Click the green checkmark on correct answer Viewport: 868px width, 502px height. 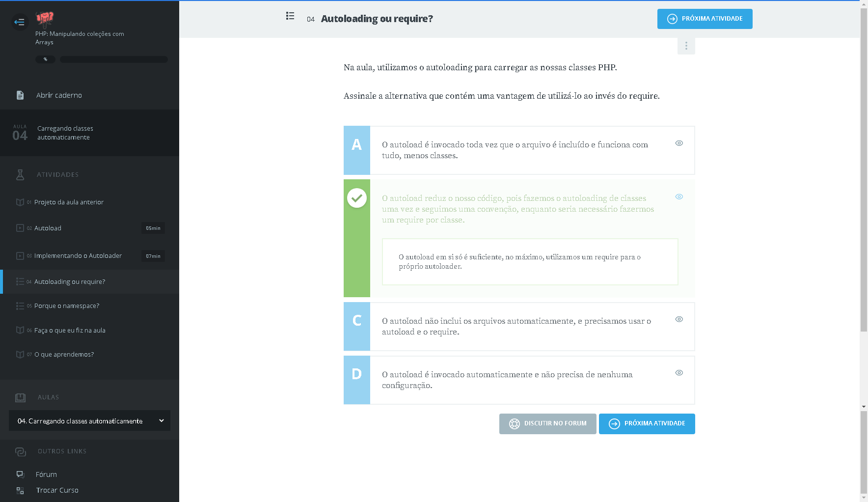click(357, 198)
